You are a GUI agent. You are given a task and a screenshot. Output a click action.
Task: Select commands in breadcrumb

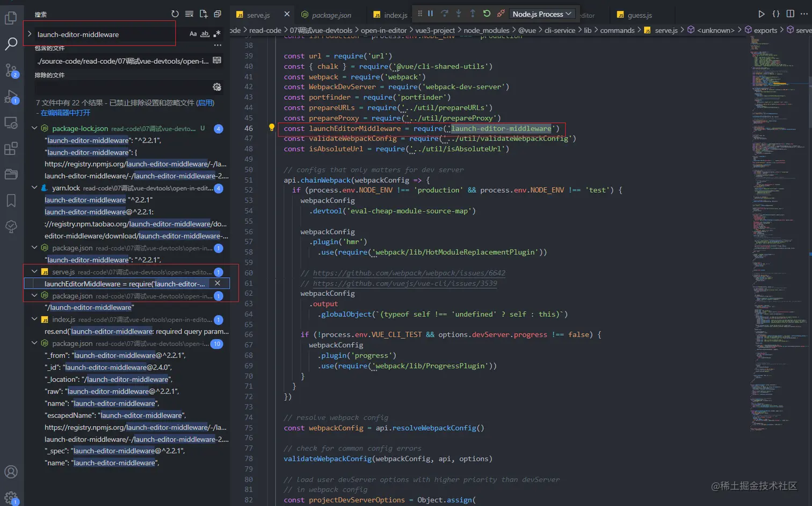[617, 30]
